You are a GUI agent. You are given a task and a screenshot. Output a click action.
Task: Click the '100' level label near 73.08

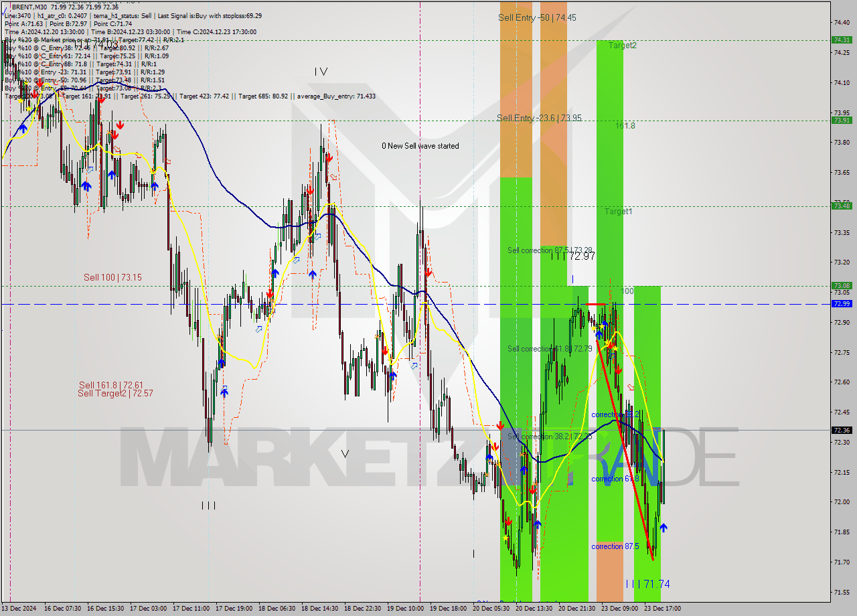point(627,291)
